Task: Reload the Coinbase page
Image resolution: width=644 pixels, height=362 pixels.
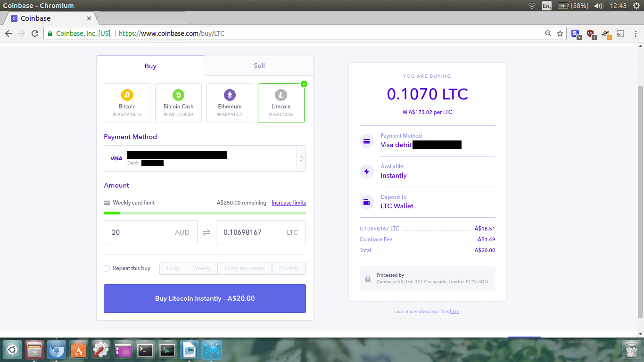Action: (x=34, y=33)
